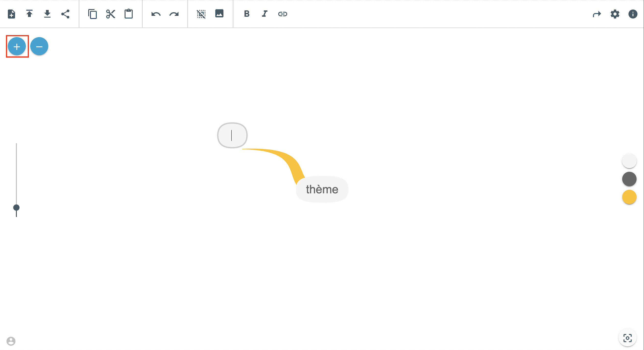Viewport: 644px width, 350px height.
Task: Insert an image into the node
Action: [219, 13]
